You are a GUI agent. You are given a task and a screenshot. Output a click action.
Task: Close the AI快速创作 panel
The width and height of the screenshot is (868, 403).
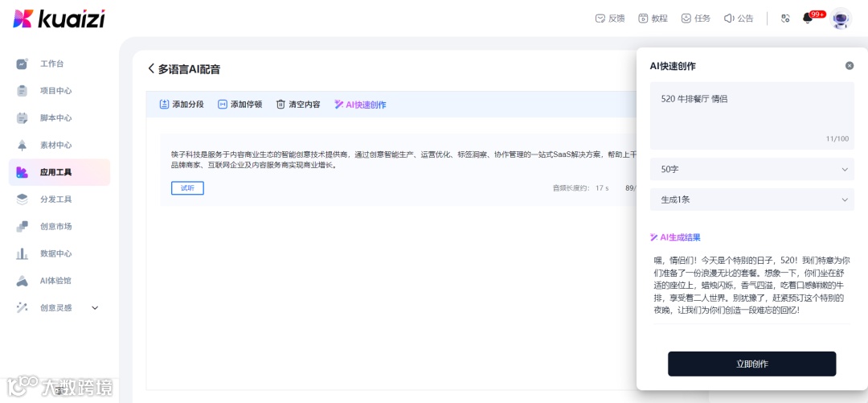click(x=850, y=66)
